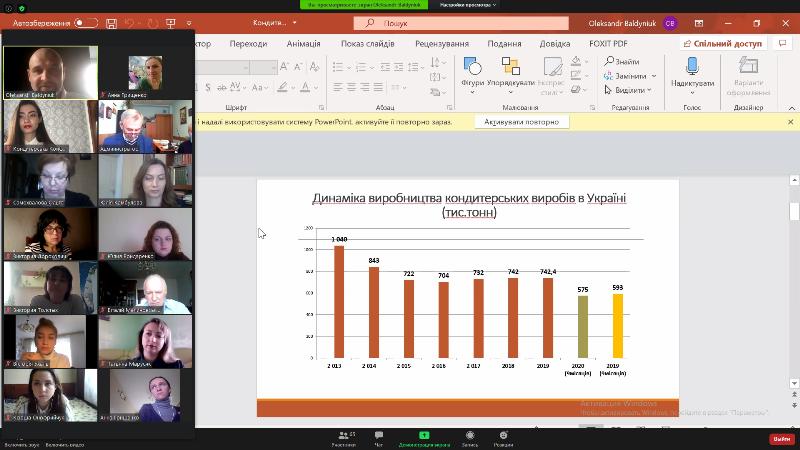Expand the Виділити selection dropdown
This screenshot has width=800, height=450.
coord(651,90)
